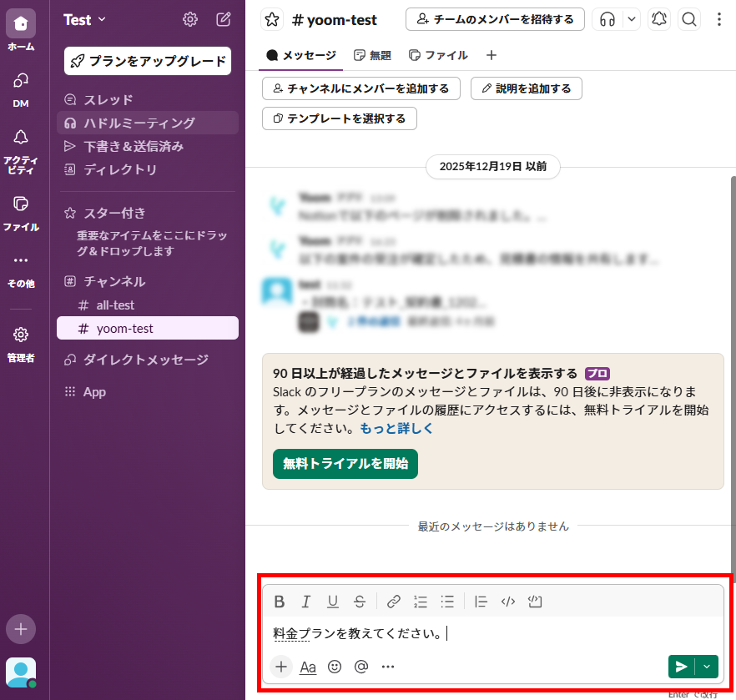Send the message with green arrow
This screenshot has height=700, width=736.
coord(682,667)
